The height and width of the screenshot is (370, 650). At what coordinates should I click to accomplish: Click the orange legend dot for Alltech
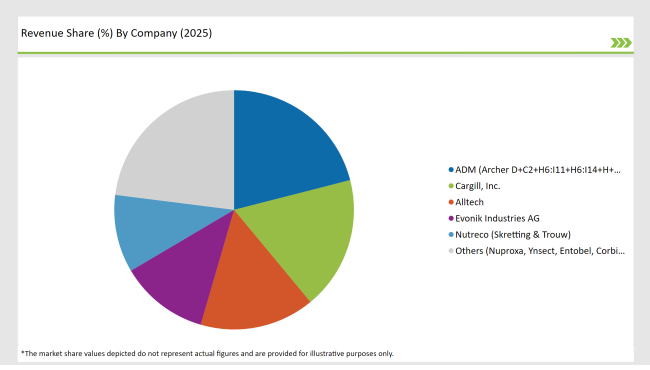pos(451,202)
